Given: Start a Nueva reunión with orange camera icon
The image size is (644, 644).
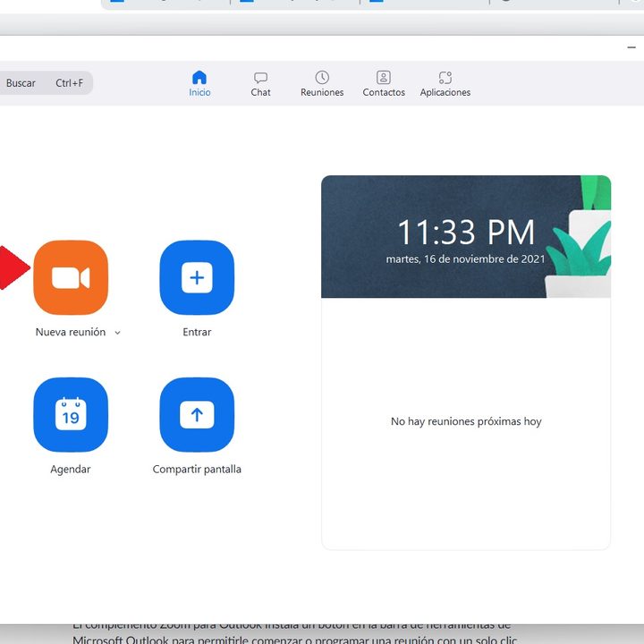Looking at the screenshot, I should 71,277.
